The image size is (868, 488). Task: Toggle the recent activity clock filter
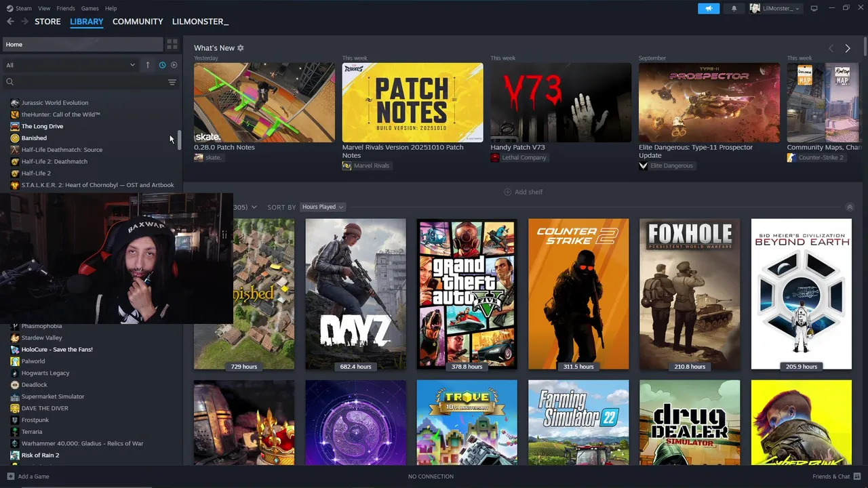tap(162, 65)
